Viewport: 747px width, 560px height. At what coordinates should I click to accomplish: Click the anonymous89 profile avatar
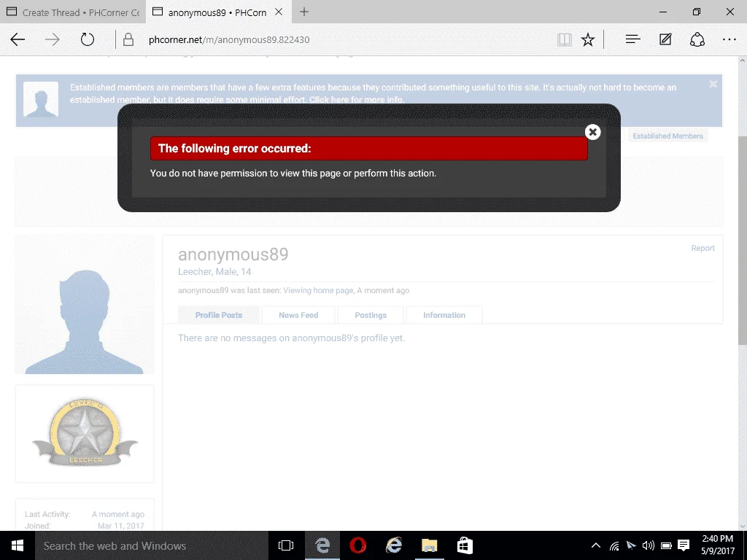(x=85, y=304)
